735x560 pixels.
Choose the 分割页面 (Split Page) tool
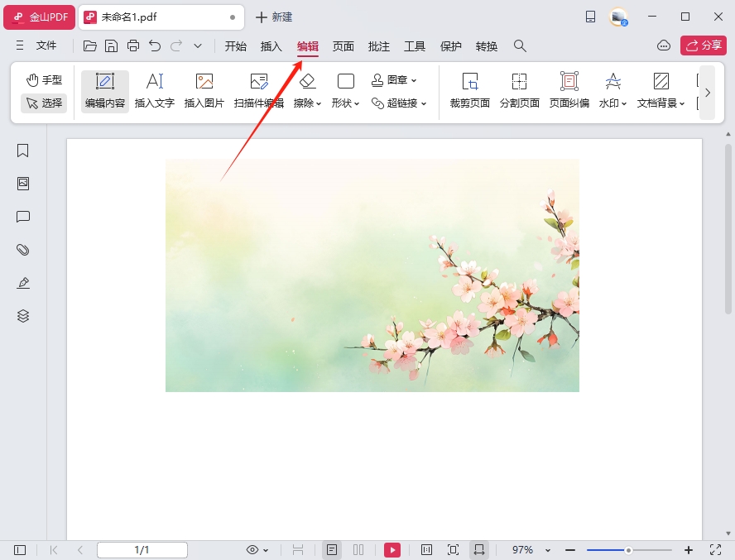point(519,91)
